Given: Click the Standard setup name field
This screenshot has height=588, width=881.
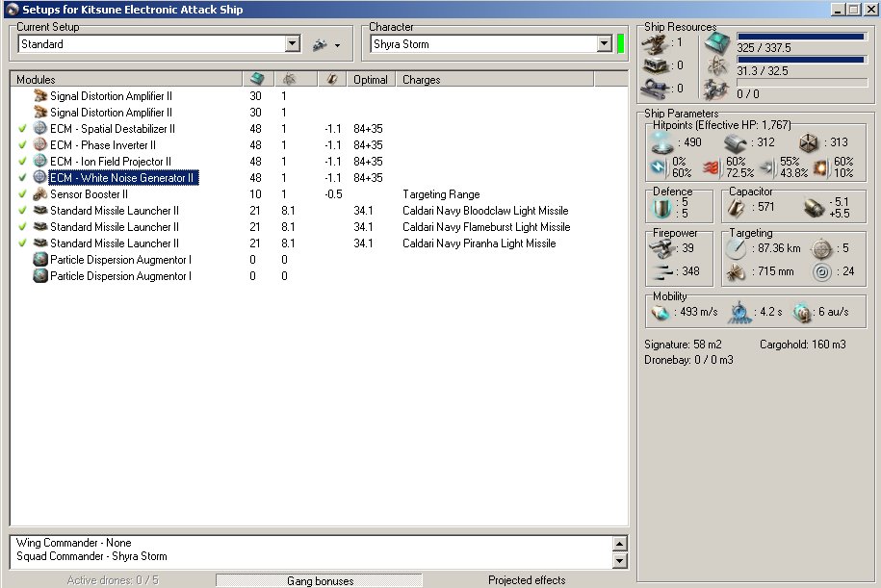Looking at the screenshot, I should (x=152, y=44).
